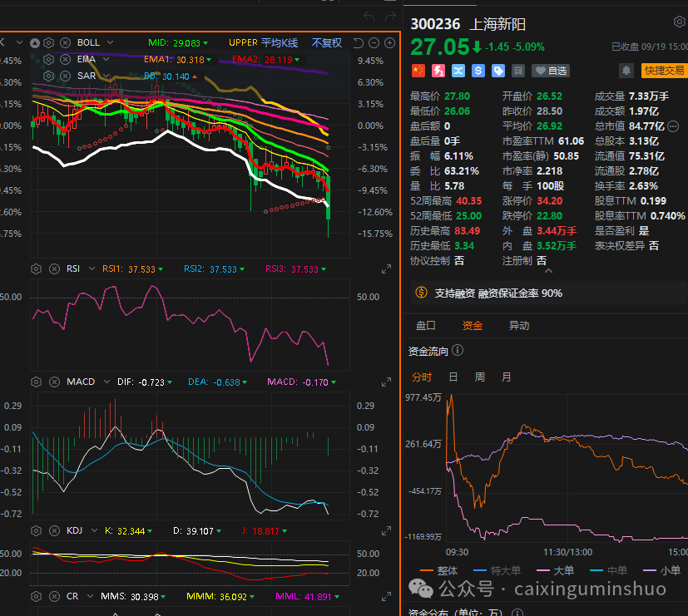Click the 快捷交易 quick trade button

coord(664,71)
